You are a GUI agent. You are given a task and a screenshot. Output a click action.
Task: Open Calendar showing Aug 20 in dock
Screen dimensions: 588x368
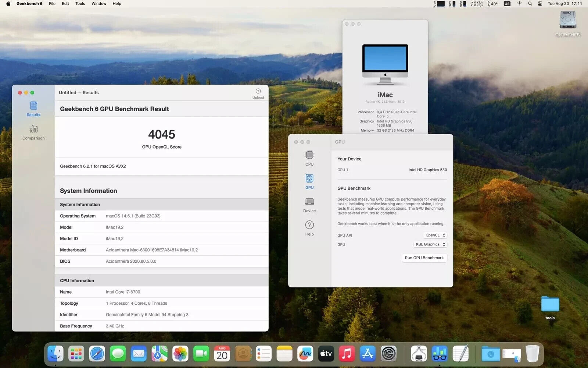(x=222, y=354)
